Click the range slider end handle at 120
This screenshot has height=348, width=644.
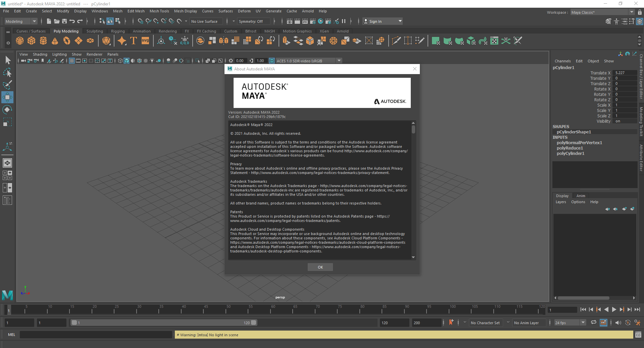point(254,323)
